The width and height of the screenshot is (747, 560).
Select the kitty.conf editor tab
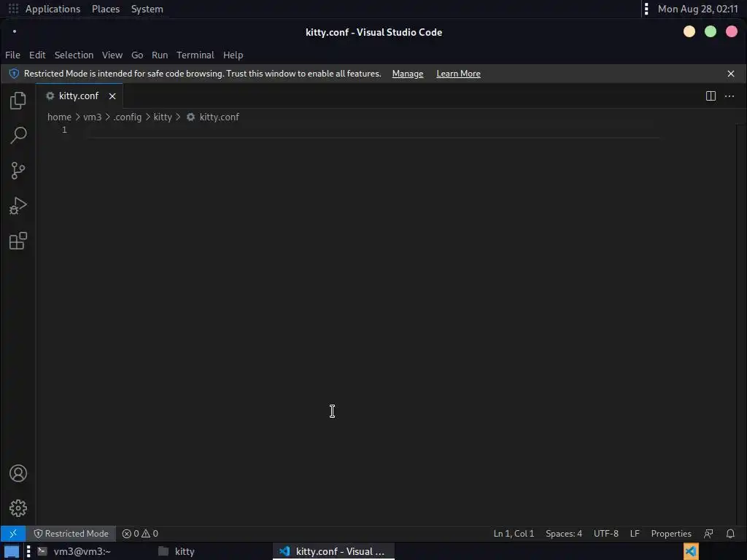(x=79, y=96)
